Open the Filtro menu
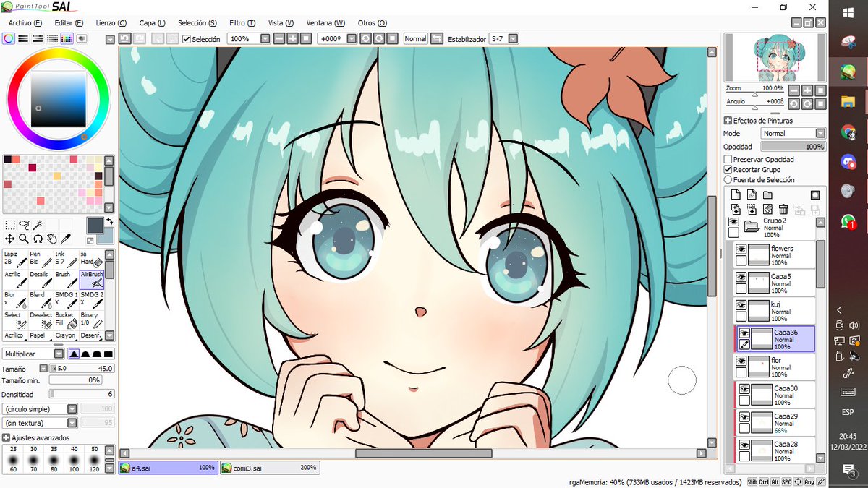868x488 pixels. pyautogui.click(x=242, y=23)
